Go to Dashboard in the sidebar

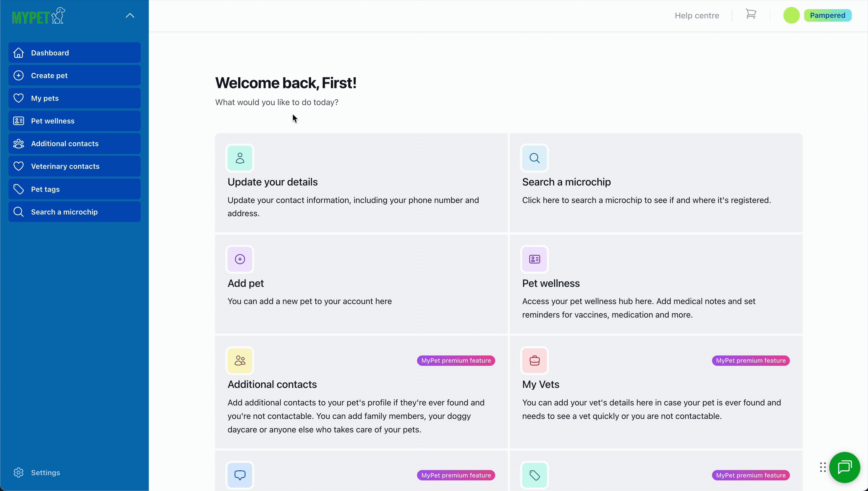(x=74, y=53)
